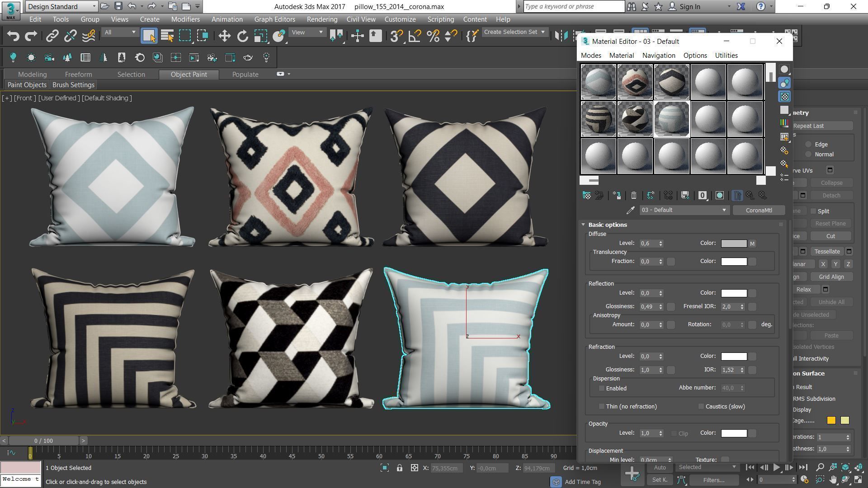Click Reset Map/Mtl trash icon
This screenshot has height=488, width=868.
(x=633, y=195)
